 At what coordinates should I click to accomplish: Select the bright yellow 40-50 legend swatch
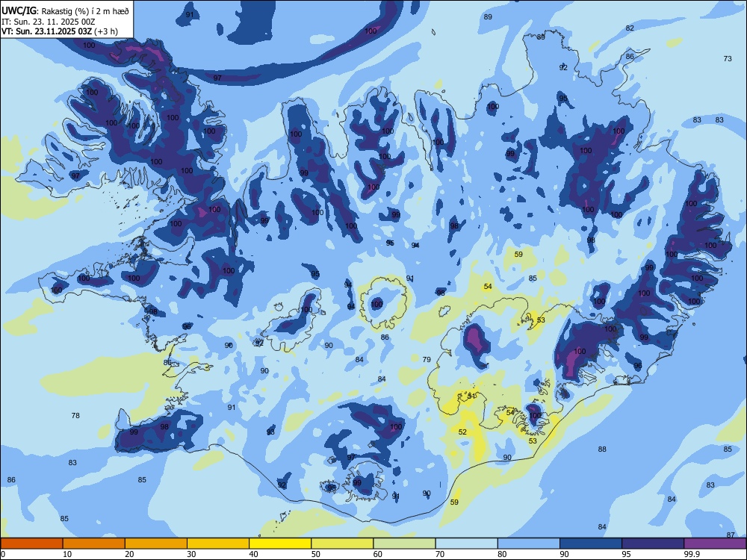(280, 544)
